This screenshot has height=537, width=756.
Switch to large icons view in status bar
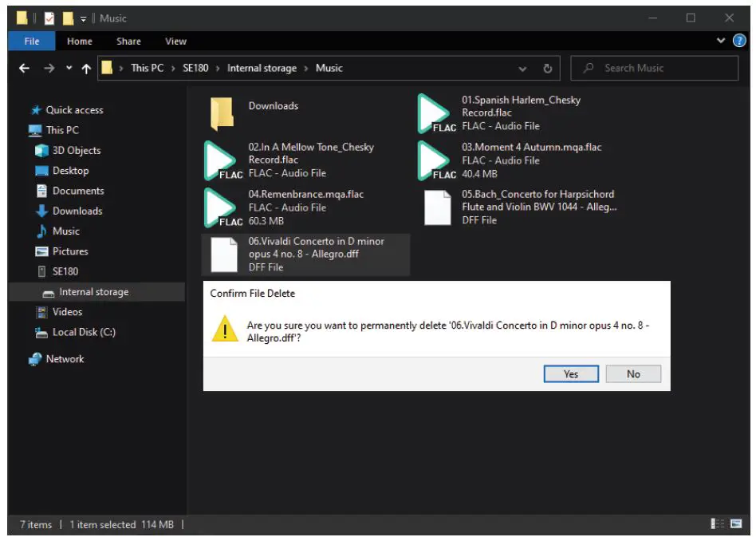click(736, 523)
